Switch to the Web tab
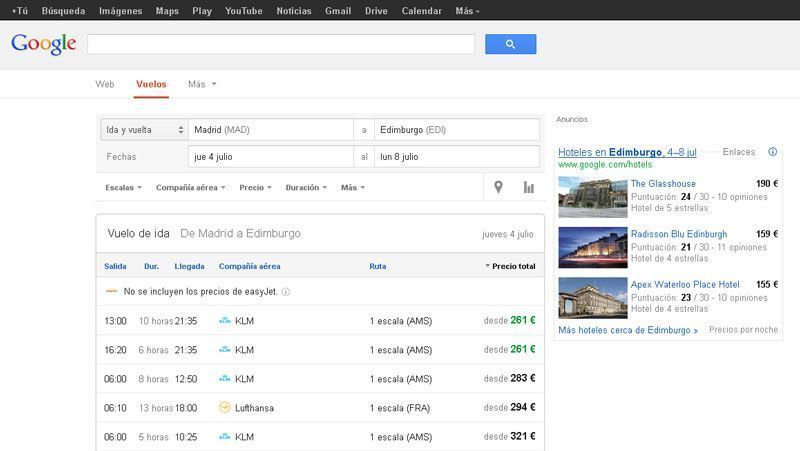 (x=105, y=84)
